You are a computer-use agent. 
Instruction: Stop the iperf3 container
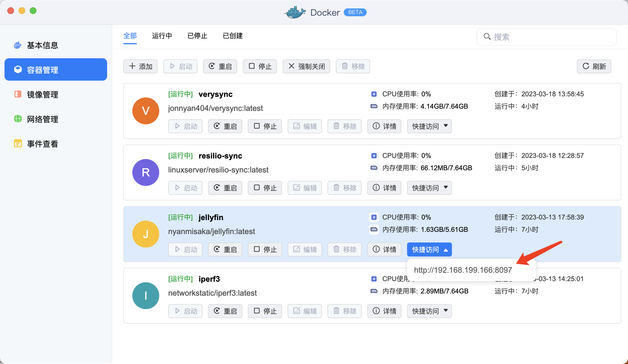(x=265, y=311)
